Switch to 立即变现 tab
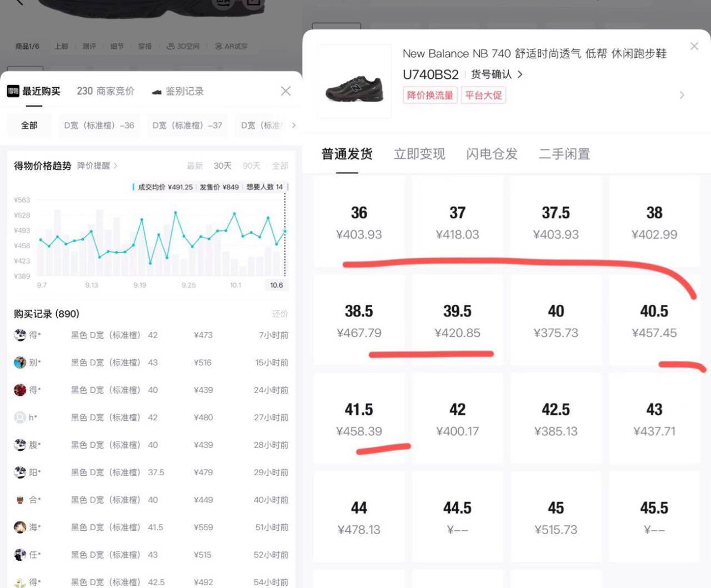 point(419,154)
